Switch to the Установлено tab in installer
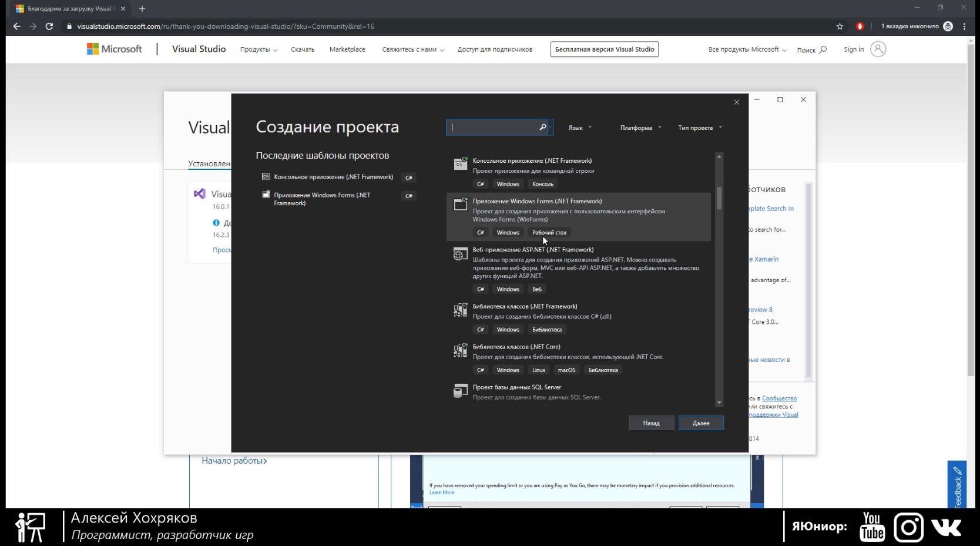The width and height of the screenshot is (980, 546). (x=209, y=164)
